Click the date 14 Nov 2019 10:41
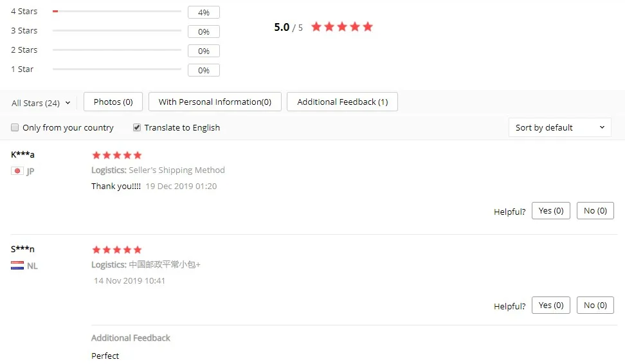 pos(129,280)
